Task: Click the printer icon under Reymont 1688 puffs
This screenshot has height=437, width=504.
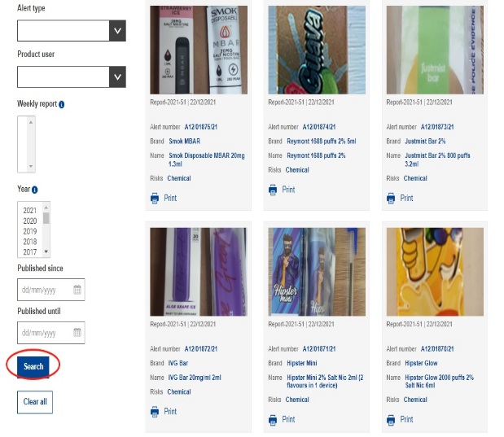Action: coord(273,190)
